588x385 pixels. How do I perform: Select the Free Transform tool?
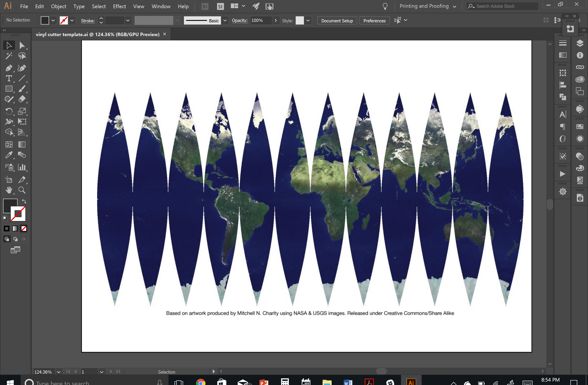point(22,122)
